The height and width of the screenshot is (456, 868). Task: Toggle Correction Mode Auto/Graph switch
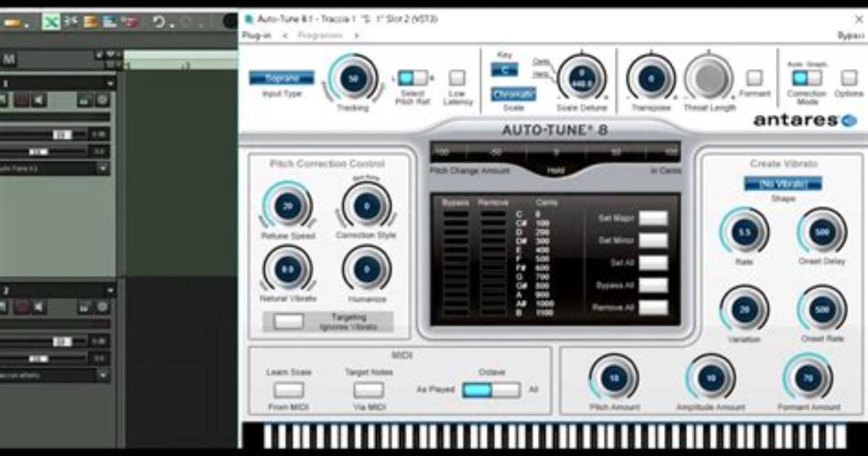(806, 78)
